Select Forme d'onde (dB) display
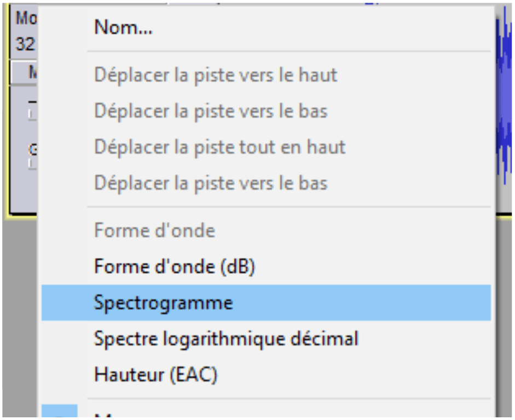Image resolution: width=515 pixels, height=420 pixels. (175, 267)
